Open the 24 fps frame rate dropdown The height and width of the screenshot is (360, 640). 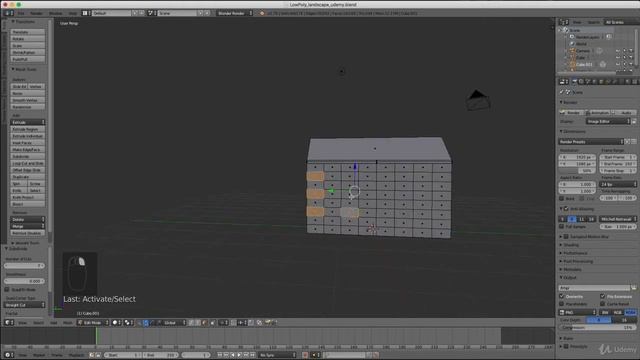[618, 184]
